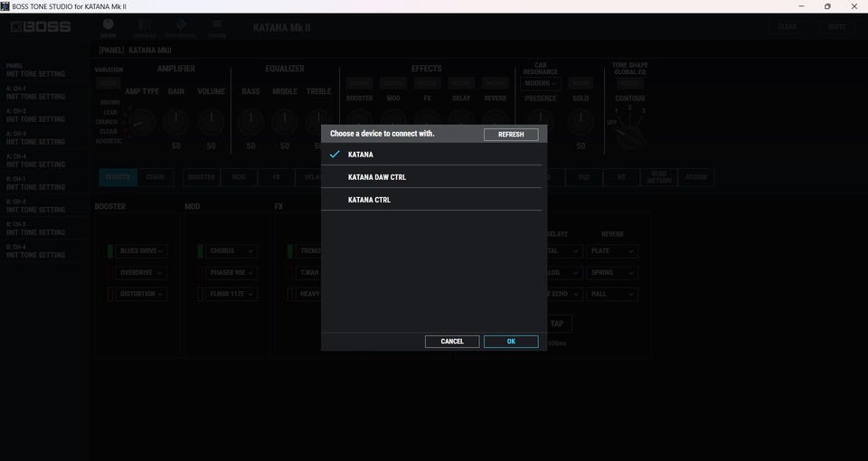Switch to the CHAIN tab
Screen dimensions: 868x461
click(x=156, y=177)
